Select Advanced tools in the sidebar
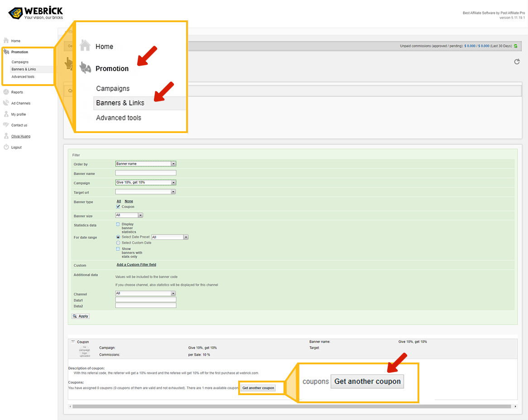 23,76
